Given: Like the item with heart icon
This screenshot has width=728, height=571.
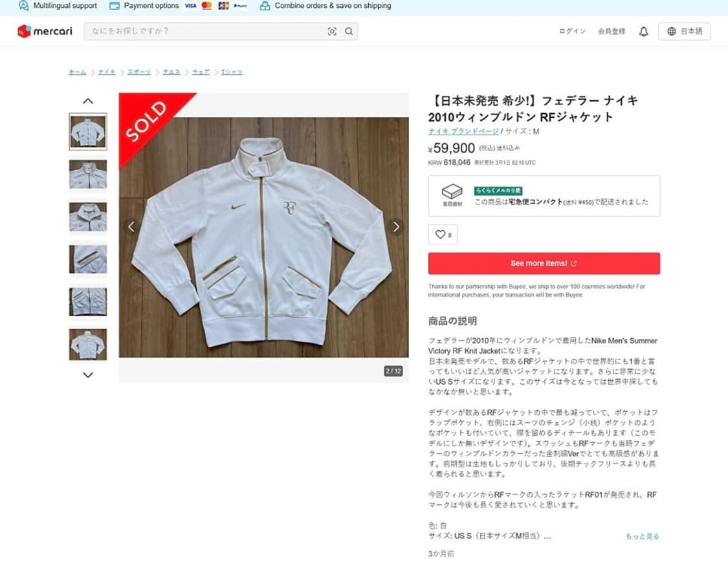Looking at the screenshot, I should [443, 235].
